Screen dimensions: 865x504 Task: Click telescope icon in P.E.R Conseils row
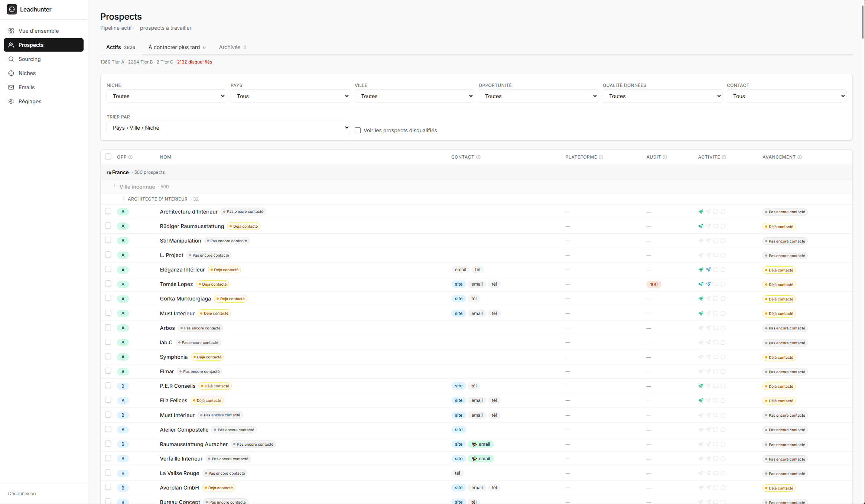click(x=701, y=386)
